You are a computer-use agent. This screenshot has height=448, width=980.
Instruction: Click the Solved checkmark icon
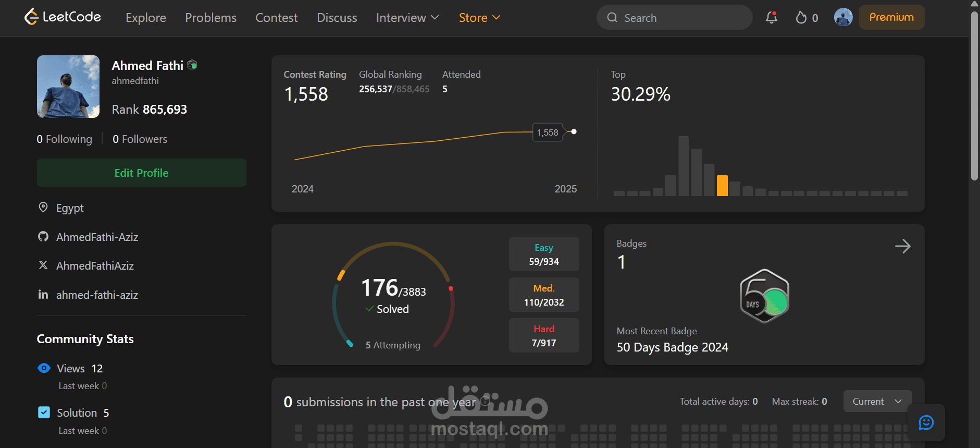[369, 309]
